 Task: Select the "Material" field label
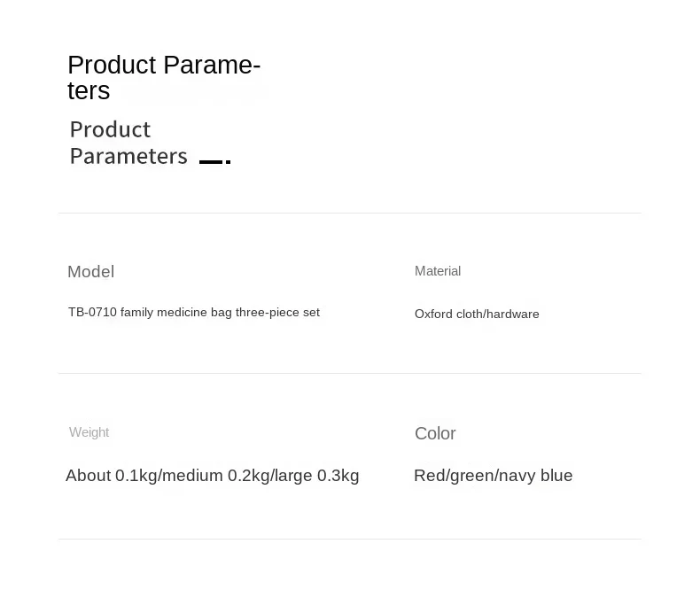point(438,271)
